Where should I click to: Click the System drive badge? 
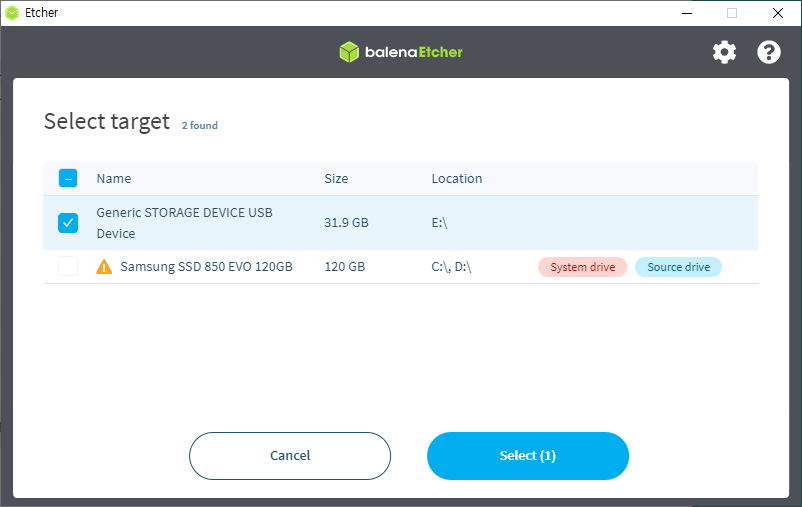(x=583, y=267)
